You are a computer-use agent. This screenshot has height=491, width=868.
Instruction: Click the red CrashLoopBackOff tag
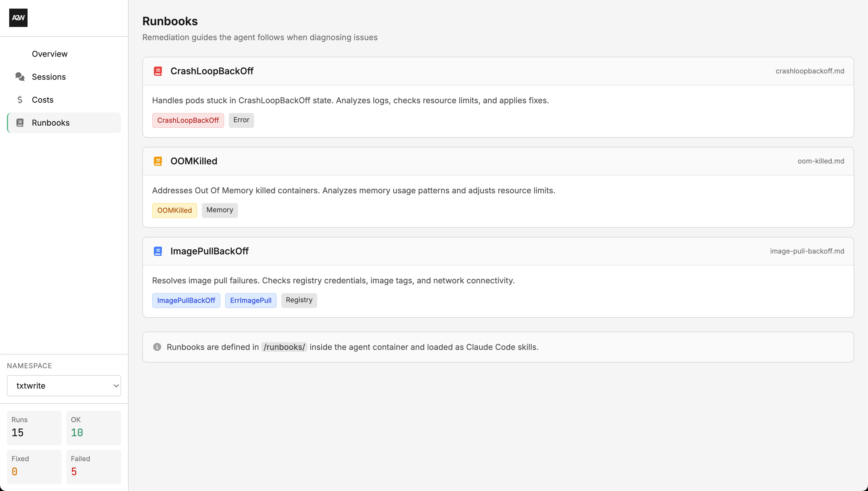coord(188,120)
